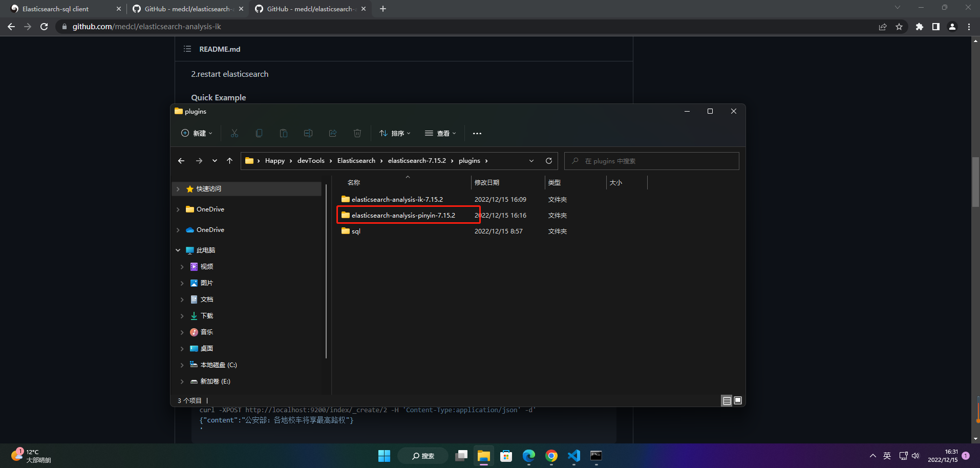This screenshot has height=468, width=980.
Task: Select the sql folder
Action: pos(351,231)
